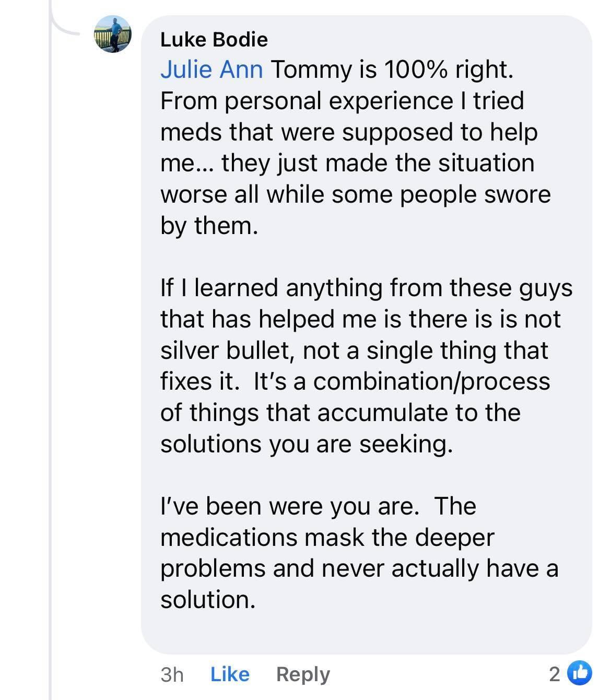Click the 'Tommy is 100% right' sentence
611x700 pixels.
tap(392, 70)
